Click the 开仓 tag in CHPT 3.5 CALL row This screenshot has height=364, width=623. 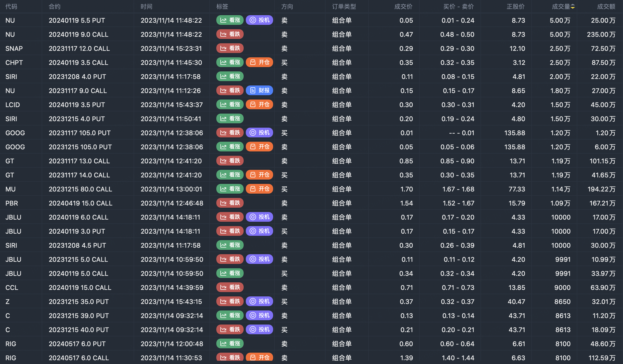(x=260, y=62)
